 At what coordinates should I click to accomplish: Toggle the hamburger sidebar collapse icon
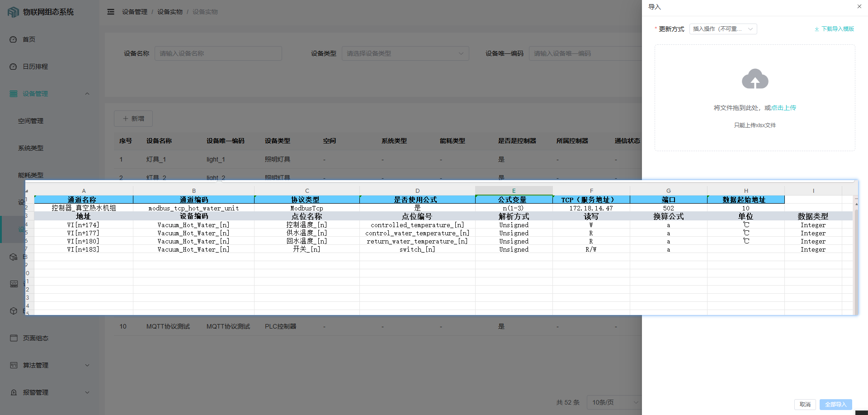pos(111,12)
